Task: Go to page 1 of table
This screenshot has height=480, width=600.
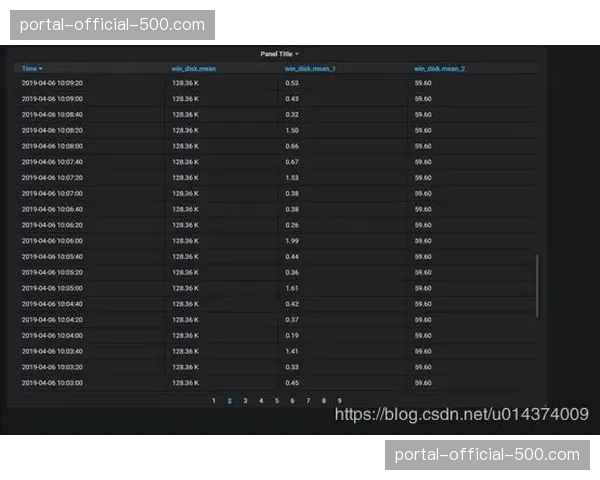Action: pyautogui.click(x=213, y=400)
